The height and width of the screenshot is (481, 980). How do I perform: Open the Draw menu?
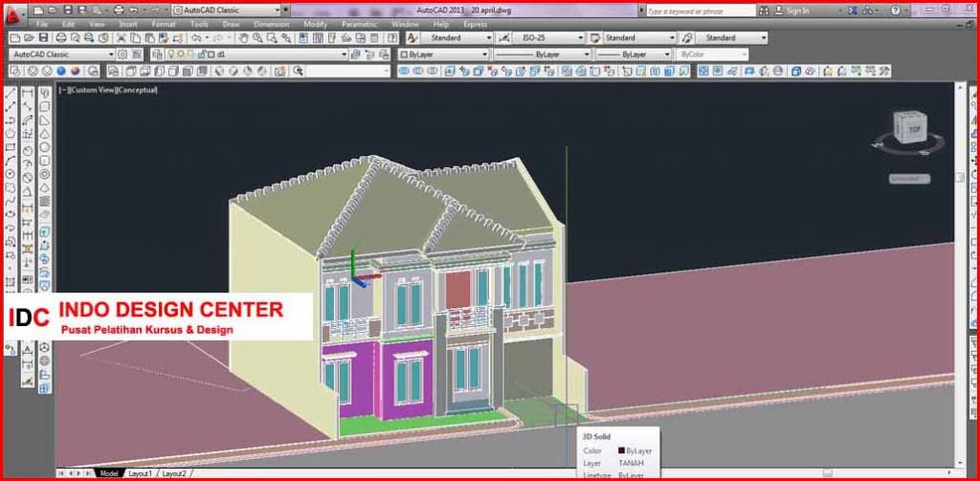coord(231,24)
